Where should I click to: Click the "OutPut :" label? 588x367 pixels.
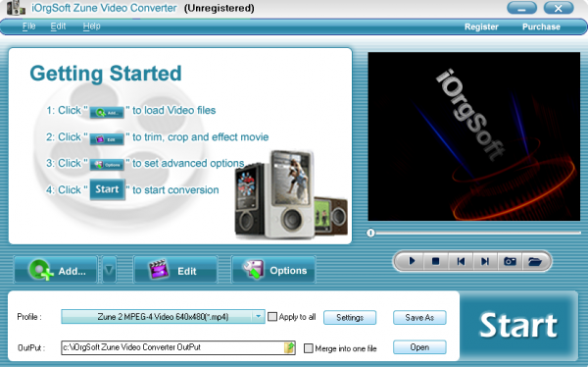tap(31, 347)
